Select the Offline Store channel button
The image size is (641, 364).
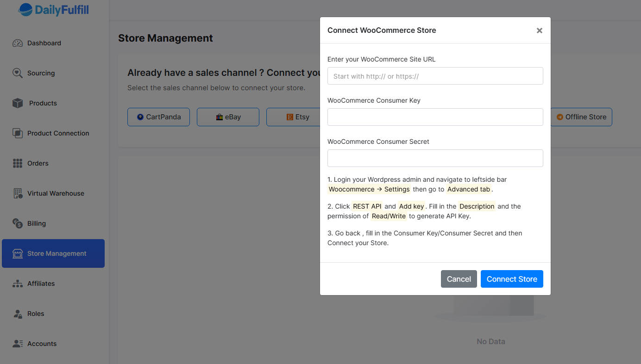point(581,117)
